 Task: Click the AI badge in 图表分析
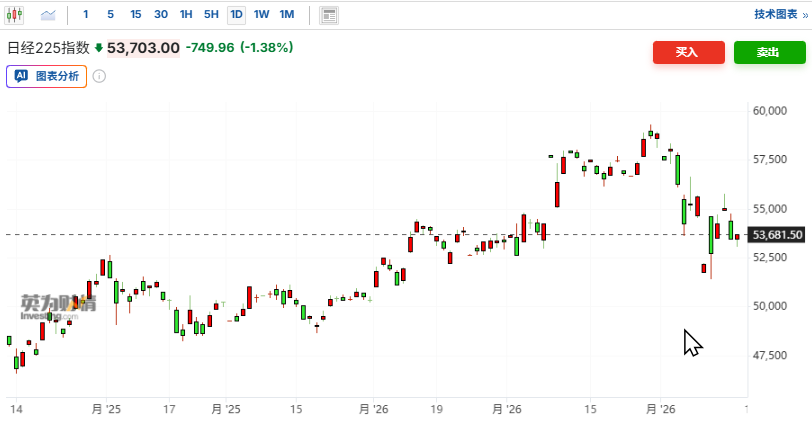coord(20,76)
